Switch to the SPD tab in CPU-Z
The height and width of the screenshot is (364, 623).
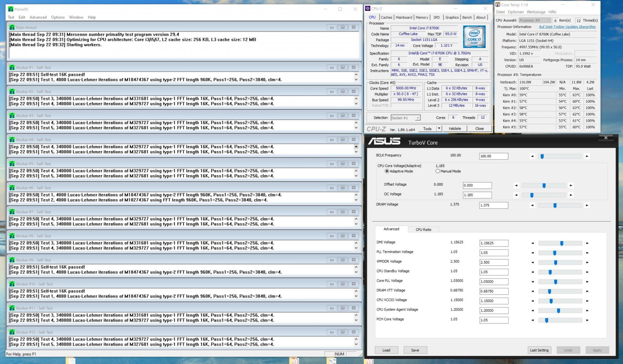pos(437,17)
